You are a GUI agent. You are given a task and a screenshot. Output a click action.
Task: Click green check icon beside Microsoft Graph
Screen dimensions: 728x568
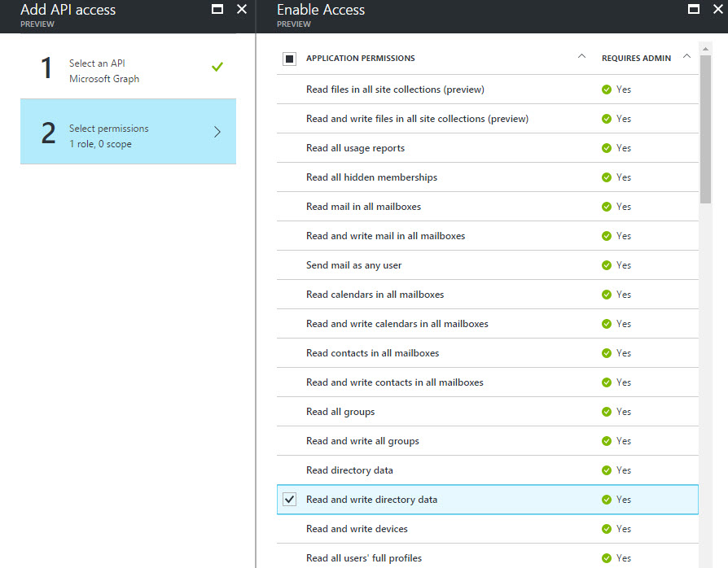click(x=217, y=68)
